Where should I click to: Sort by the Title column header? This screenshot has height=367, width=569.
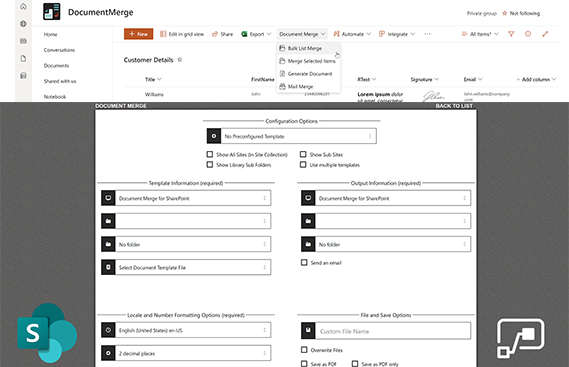tap(153, 79)
